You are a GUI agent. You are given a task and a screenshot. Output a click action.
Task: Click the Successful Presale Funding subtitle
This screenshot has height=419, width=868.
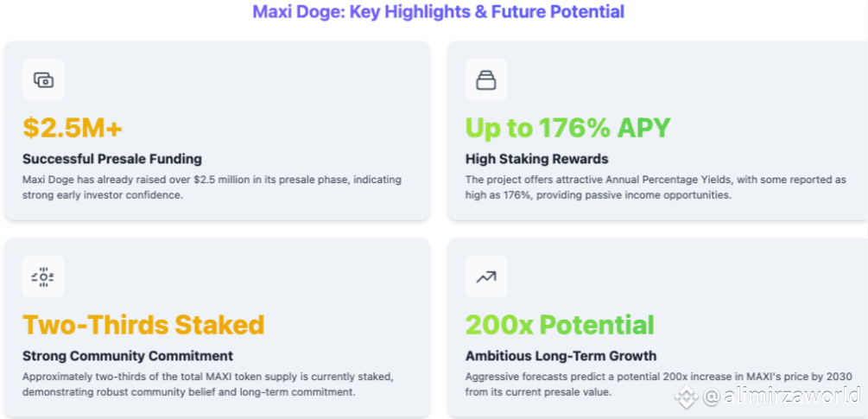[x=112, y=160]
